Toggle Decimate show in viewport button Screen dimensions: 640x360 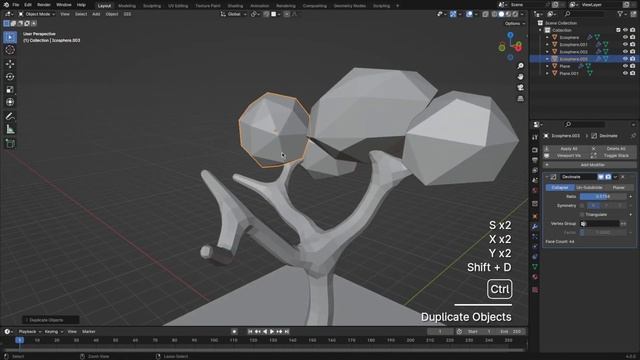[601, 177]
